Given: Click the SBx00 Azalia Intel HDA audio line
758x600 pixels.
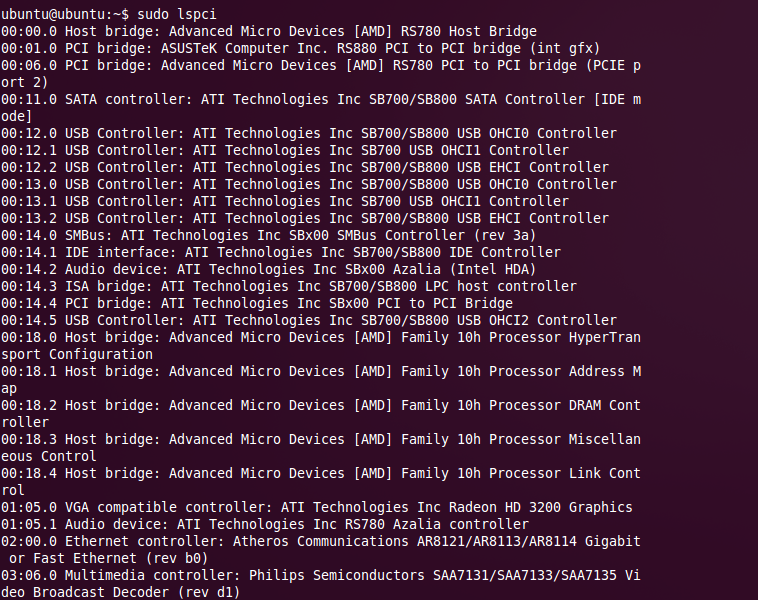Looking at the screenshot, I should 268,269.
